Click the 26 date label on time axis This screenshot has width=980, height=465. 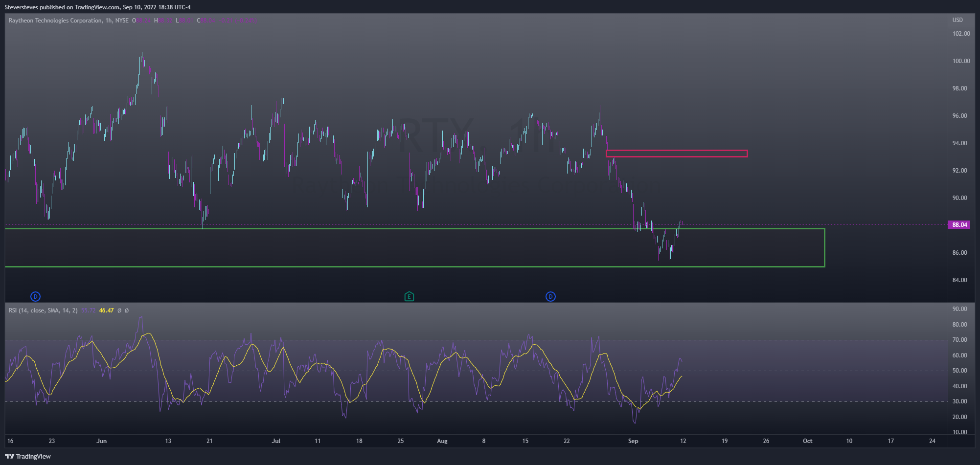[x=766, y=441]
